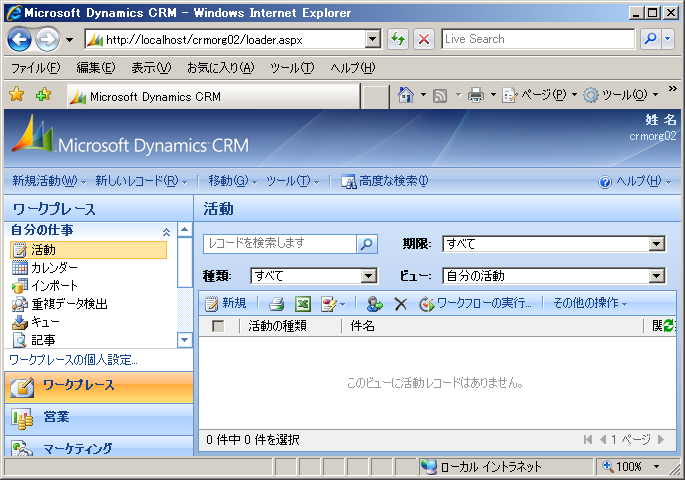Expand the 新しいレコード menu
The width and height of the screenshot is (685, 480).
(x=142, y=181)
